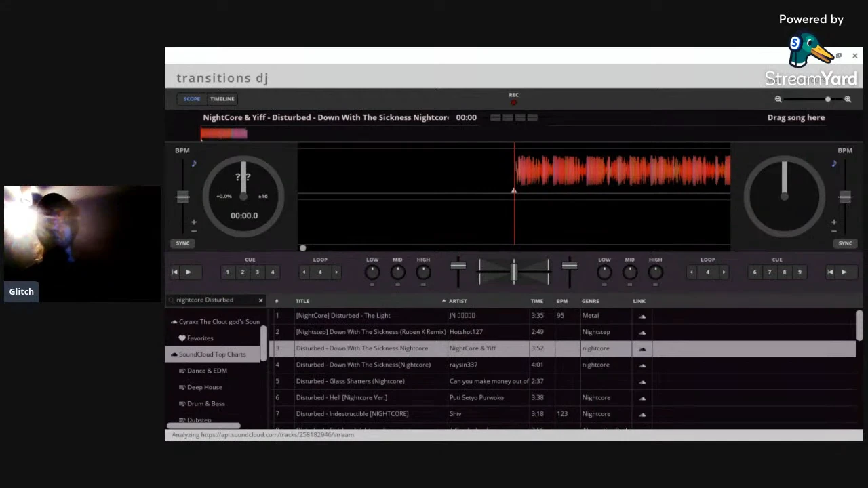The height and width of the screenshot is (488, 868).
Task: Open Favorites in the sidebar
Action: click(x=196, y=338)
